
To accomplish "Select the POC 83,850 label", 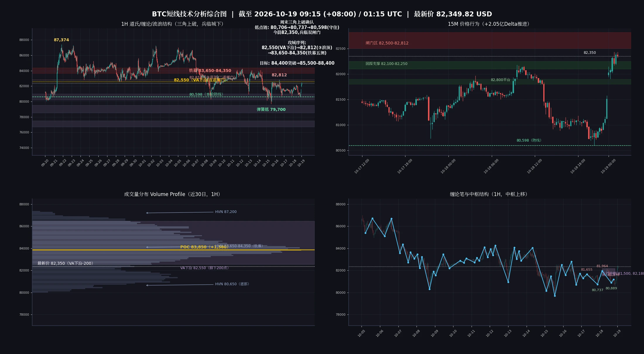I will point(204,247).
